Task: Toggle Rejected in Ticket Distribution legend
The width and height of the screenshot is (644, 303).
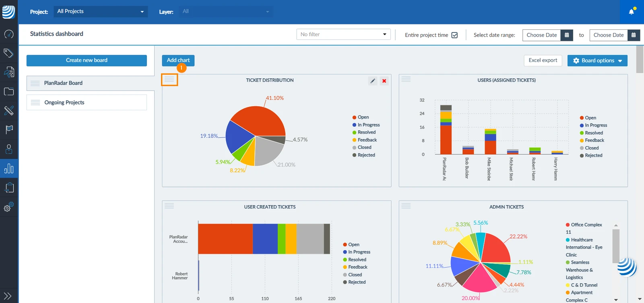Action: point(364,155)
